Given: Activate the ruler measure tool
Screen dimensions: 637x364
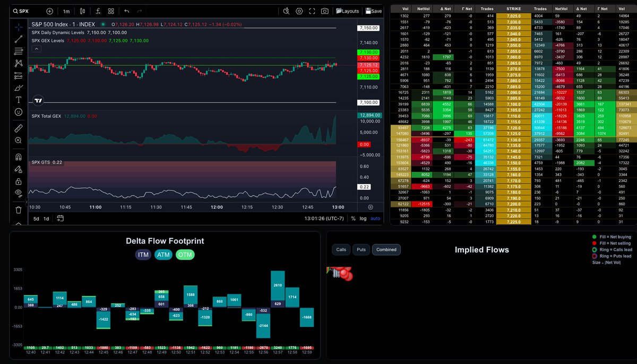Looking at the screenshot, I should pos(19,128).
